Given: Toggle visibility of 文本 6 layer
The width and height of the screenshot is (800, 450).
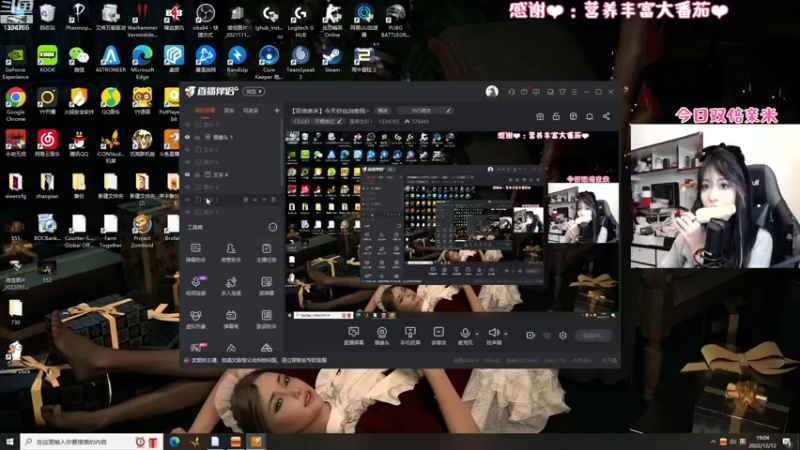Looking at the screenshot, I should (187, 149).
